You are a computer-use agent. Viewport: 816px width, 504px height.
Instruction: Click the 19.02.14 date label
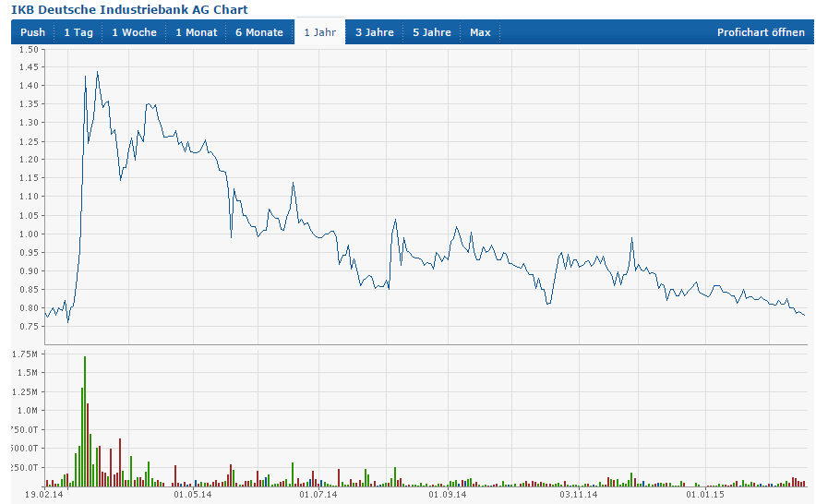click(43, 496)
